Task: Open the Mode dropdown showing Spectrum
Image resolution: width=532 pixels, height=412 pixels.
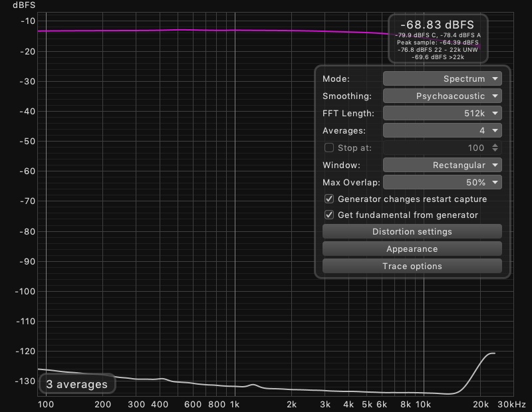Action: click(442, 79)
